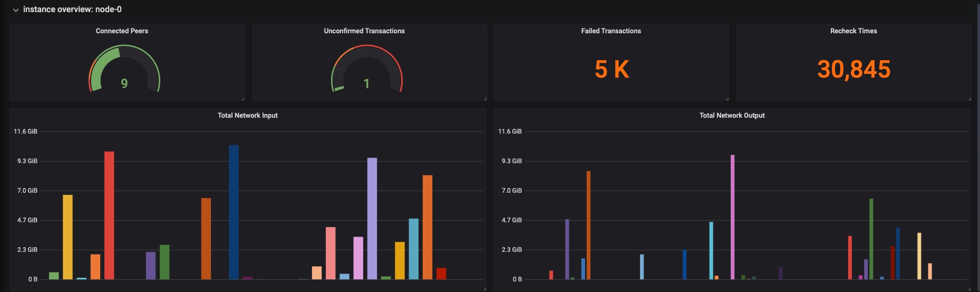980x292 pixels.
Task: Select the tall magenta bar in Network Output
Action: (x=733, y=217)
